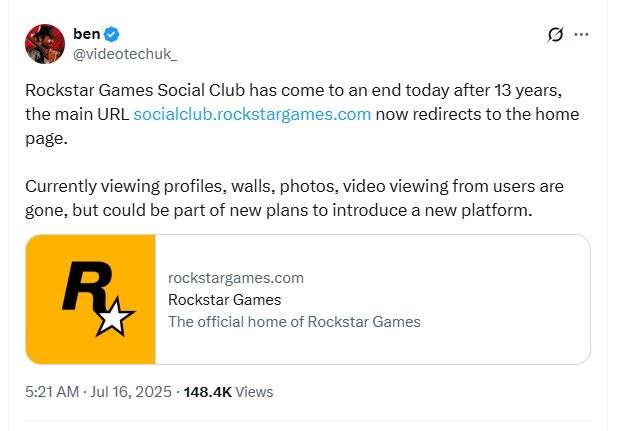Click the rockstargames.com domain in the card

236,278
